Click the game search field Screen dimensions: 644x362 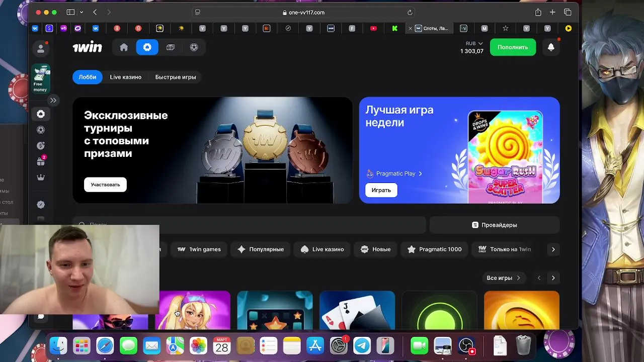[249, 225]
